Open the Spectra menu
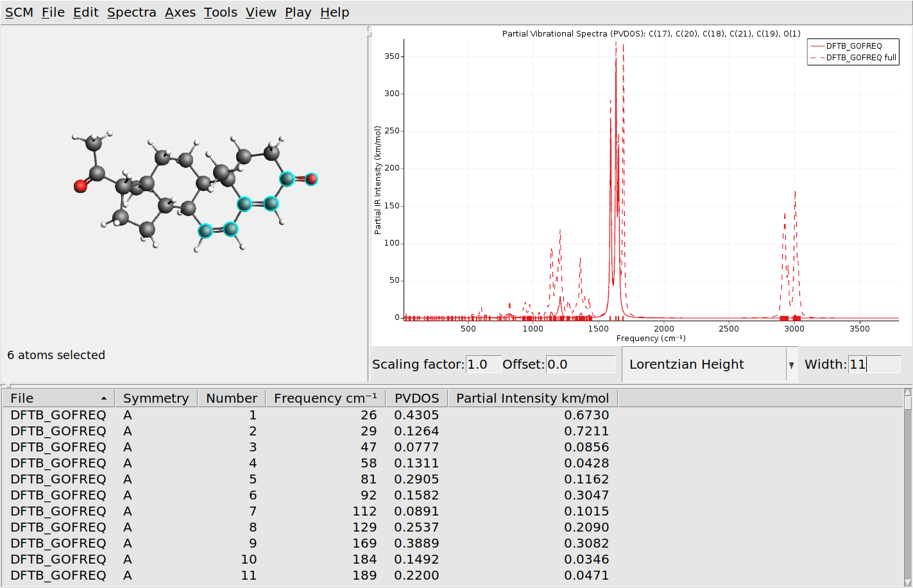 click(131, 12)
